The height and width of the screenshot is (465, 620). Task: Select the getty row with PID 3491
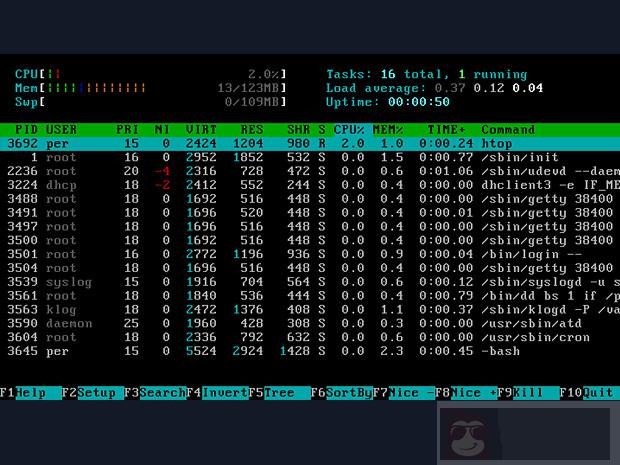(310, 213)
